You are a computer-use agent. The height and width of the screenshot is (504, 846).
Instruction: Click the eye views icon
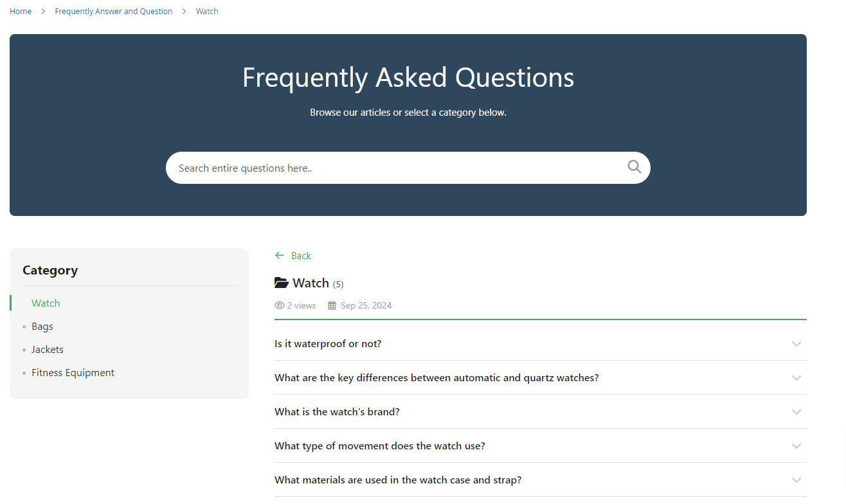point(280,305)
